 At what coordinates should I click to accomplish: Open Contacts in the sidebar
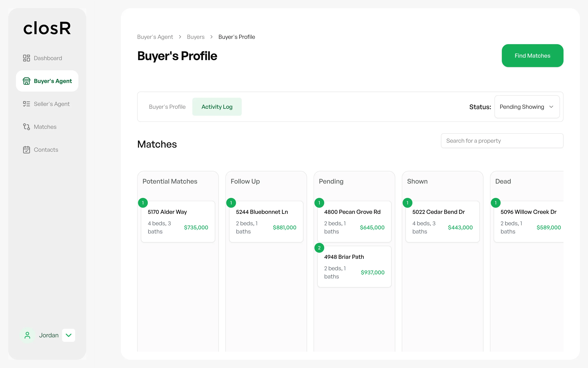47,150
